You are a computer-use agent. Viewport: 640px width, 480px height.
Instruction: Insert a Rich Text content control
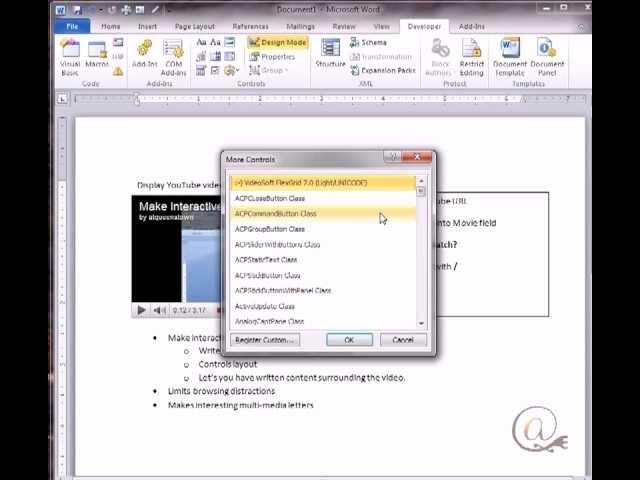201,42
